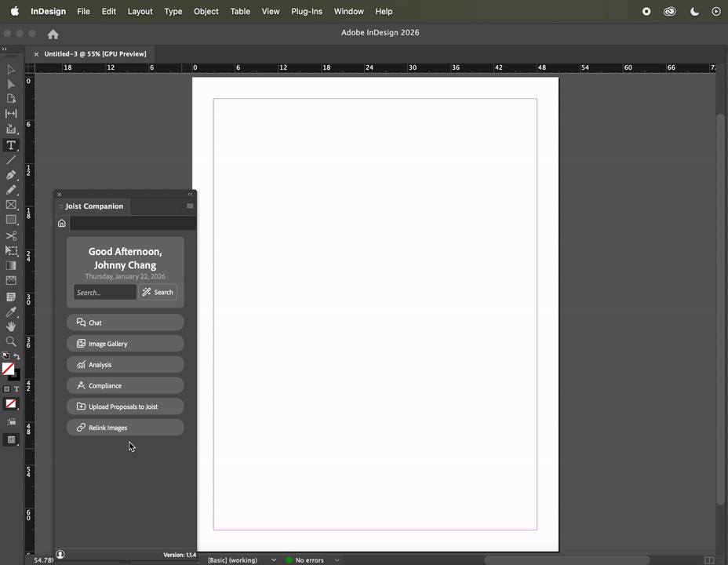Select the Zoom tool magnifier

coord(11,341)
